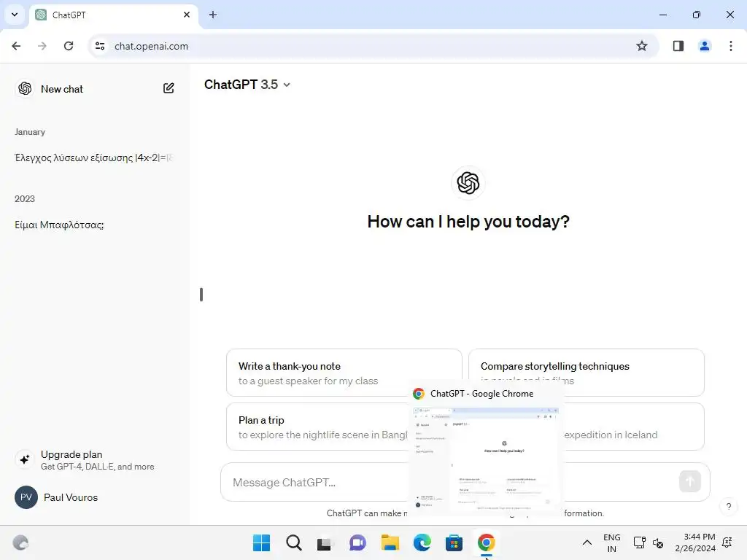Image resolution: width=747 pixels, height=560 pixels.
Task: Launch Microsoft Edge from taskbar
Action: (x=422, y=542)
